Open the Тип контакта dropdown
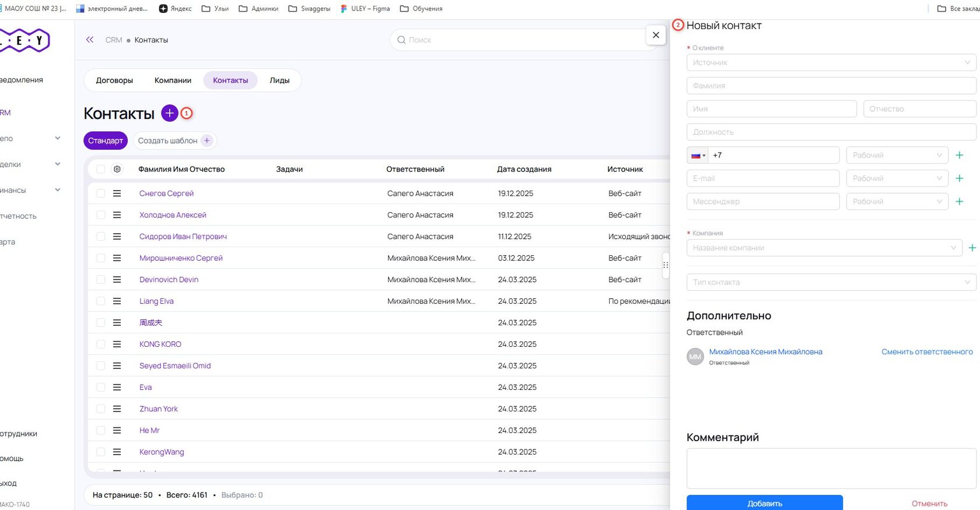 831,282
